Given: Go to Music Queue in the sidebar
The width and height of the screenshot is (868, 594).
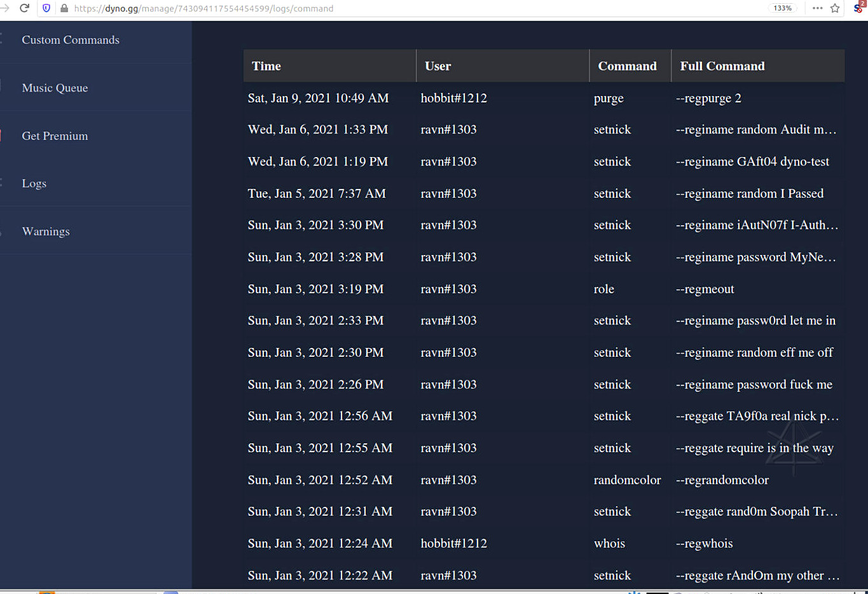Looking at the screenshot, I should [55, 88].
